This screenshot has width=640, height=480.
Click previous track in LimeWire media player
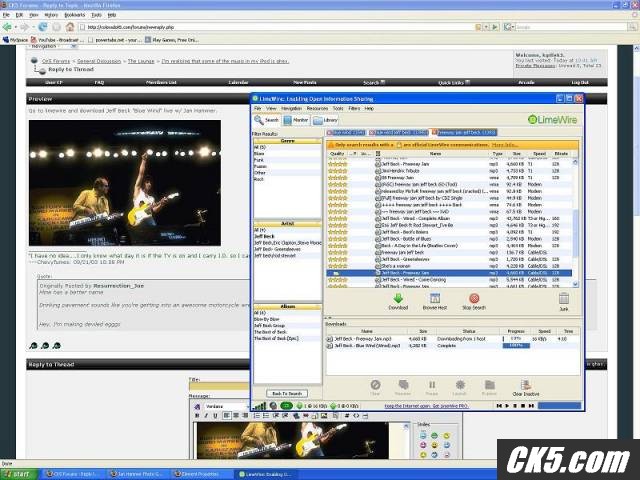(x=499, y=406)
